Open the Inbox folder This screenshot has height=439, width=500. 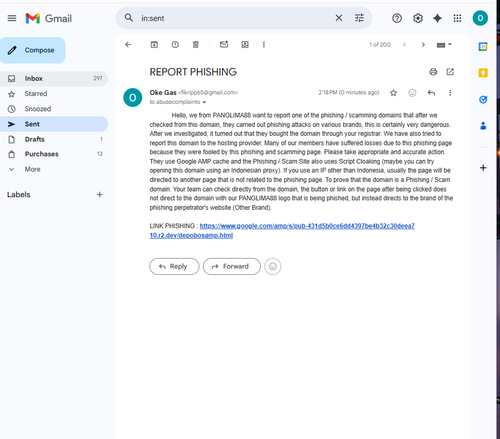click(54, 79)
